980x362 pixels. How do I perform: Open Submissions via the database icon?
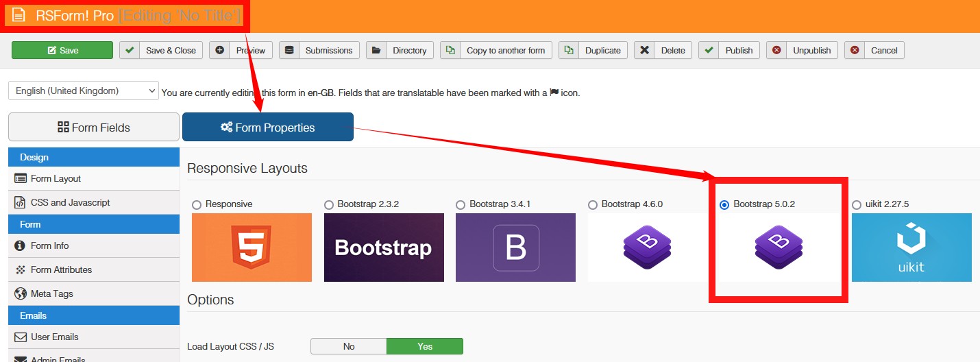tap(289, 50)
